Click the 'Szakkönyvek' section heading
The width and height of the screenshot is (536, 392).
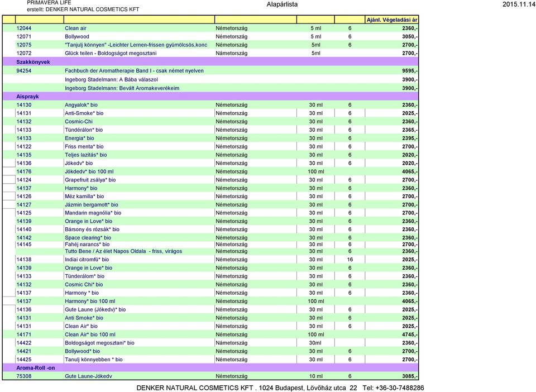click(33, 62)
